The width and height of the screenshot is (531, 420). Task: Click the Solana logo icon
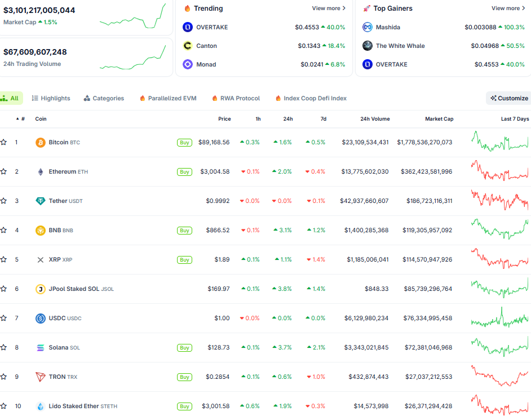point(41,348)
